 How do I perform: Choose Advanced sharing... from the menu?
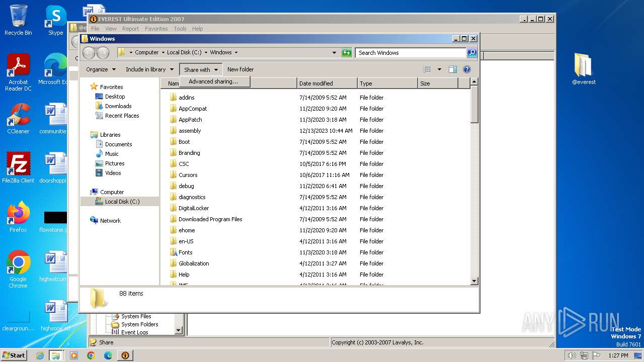click(x=213, y=81)
